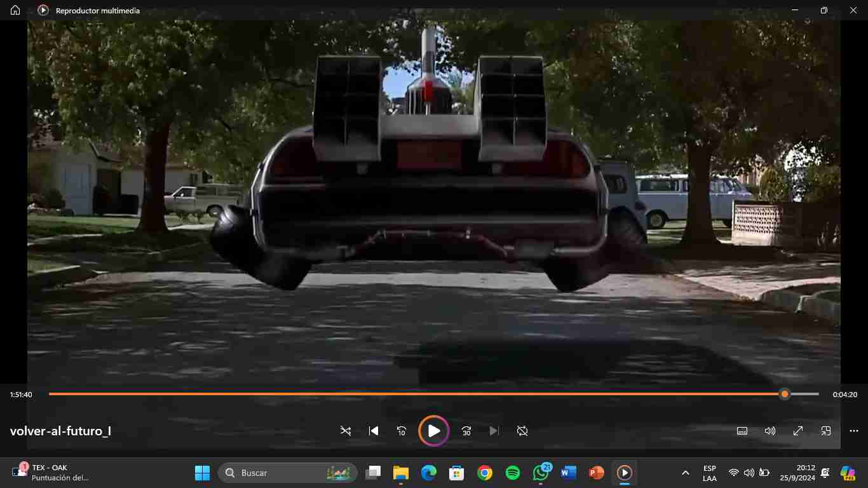Check battery status in the tray
This screenshot has height=488, width=868.
764,473
